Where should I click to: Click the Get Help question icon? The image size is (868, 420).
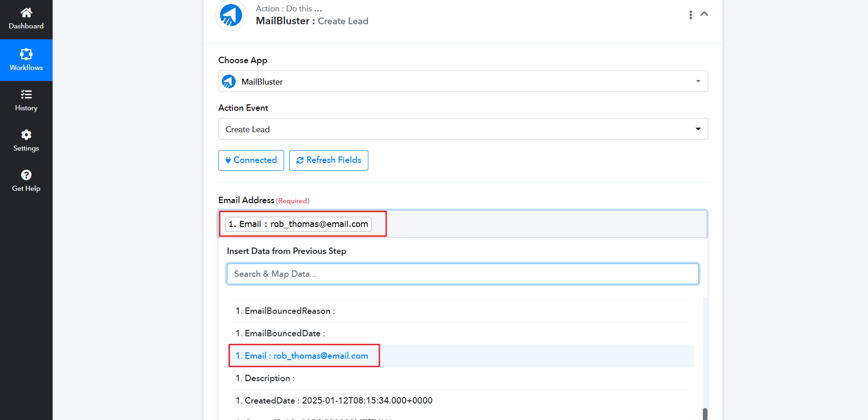(26, 175)
